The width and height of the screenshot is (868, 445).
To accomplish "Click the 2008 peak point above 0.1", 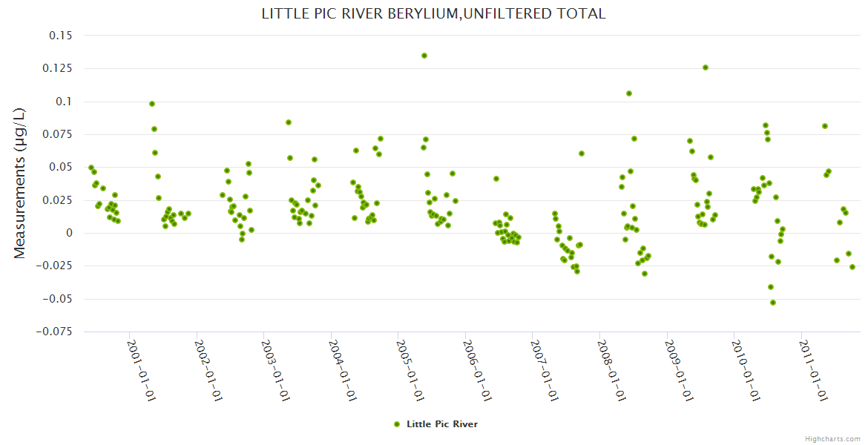I will coord(629,93).
